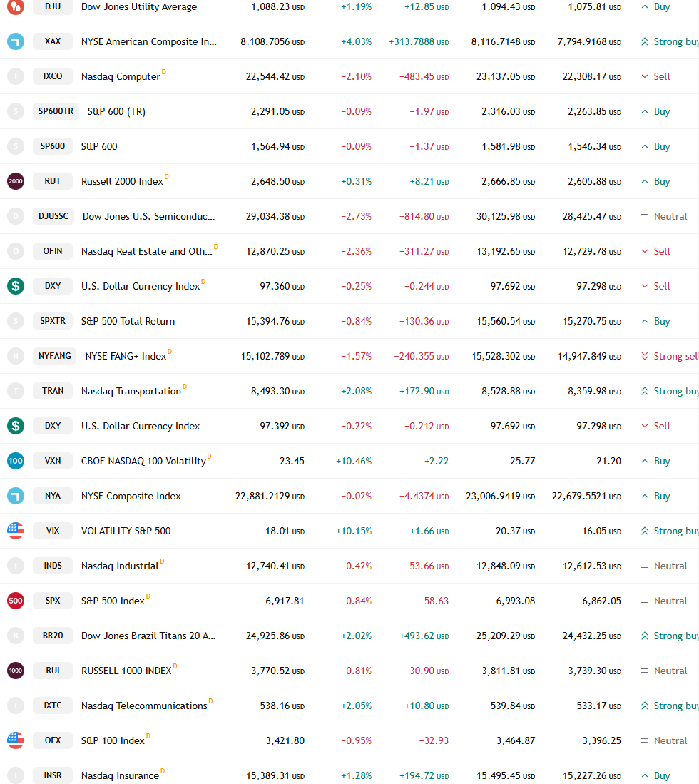The image size is (699, 784).
Task: Open RUSSELL 1000 INDEX link
Action: pyautogui.click(x=126, y=671)
